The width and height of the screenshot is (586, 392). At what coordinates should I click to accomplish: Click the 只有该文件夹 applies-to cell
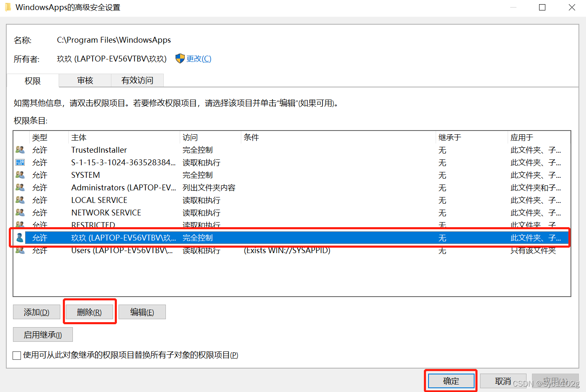point(533,250)
